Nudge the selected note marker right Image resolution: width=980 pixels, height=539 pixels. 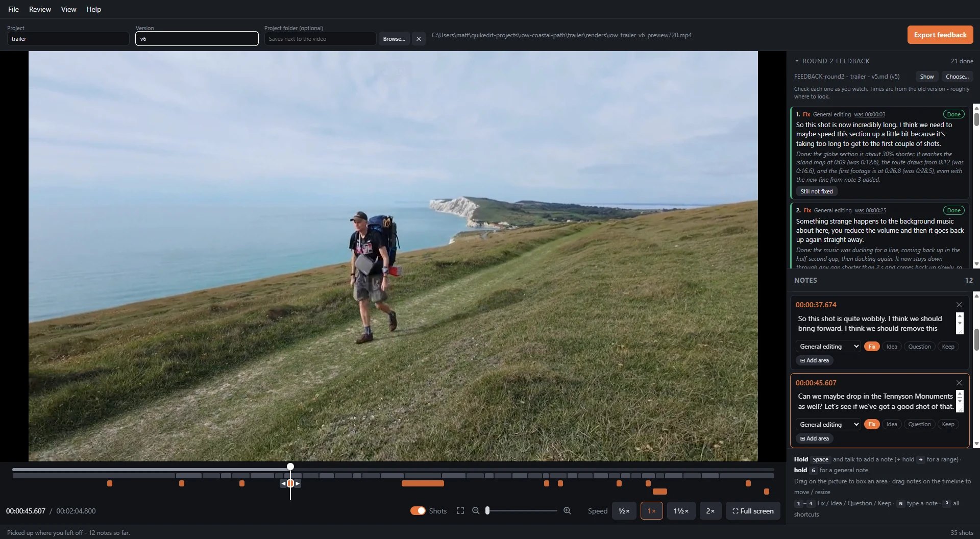[x=298, y=483]
